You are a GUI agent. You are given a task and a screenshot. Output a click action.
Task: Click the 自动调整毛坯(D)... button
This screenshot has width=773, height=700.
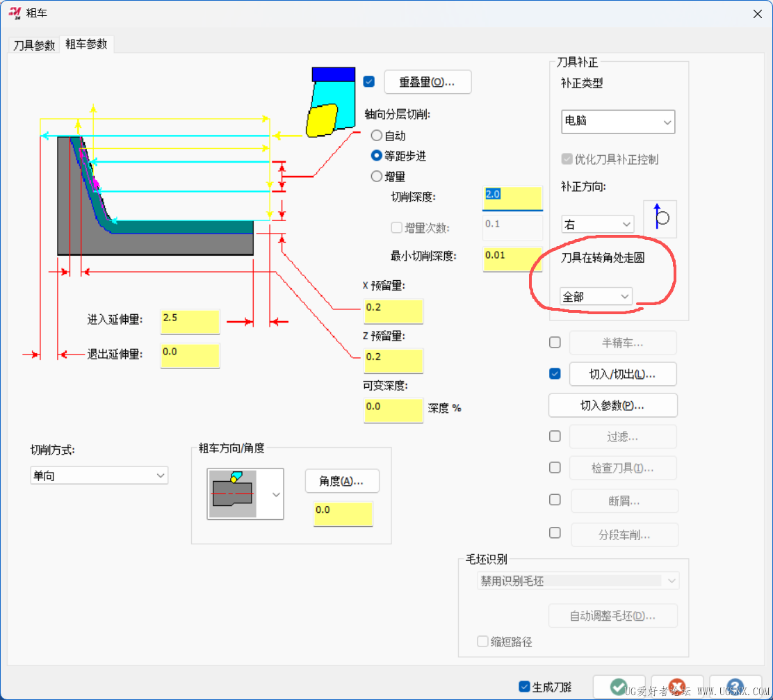(613, 616)
